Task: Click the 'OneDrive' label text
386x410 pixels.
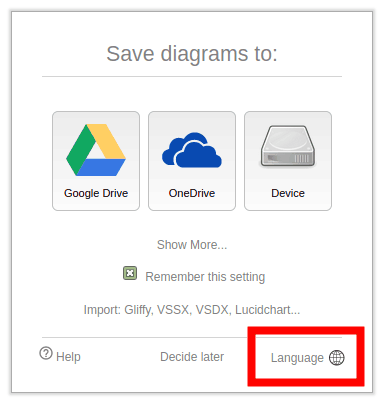Action: pos(192,193)
